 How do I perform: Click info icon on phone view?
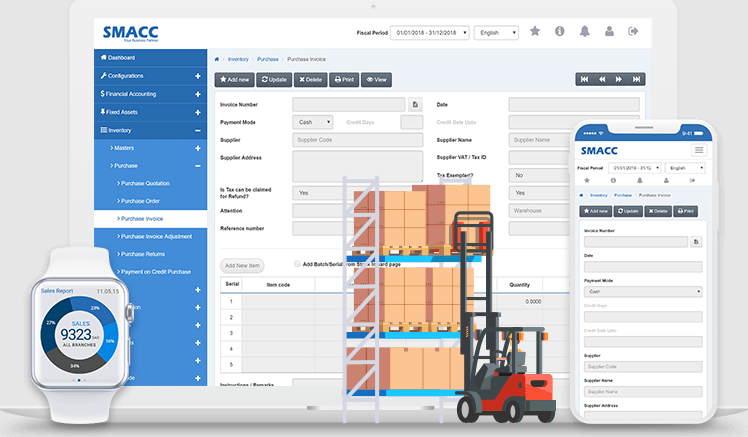(613, 180)
